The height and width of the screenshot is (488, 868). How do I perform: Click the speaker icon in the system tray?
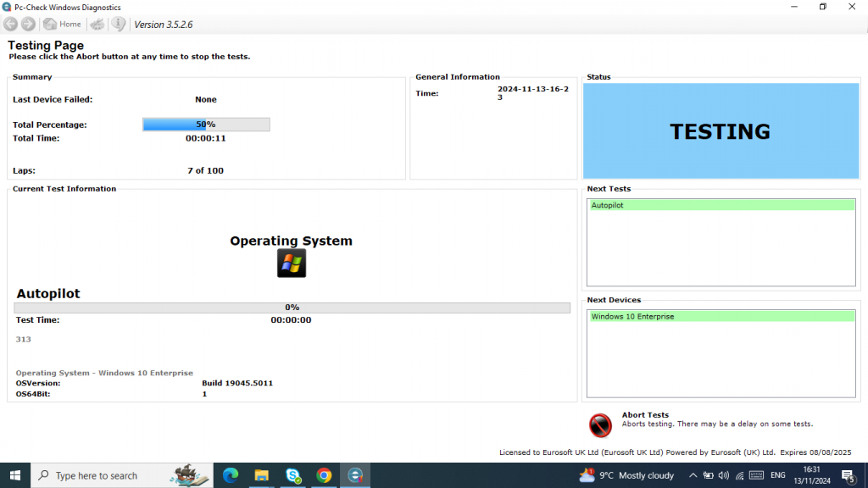[x=723, y=474]
